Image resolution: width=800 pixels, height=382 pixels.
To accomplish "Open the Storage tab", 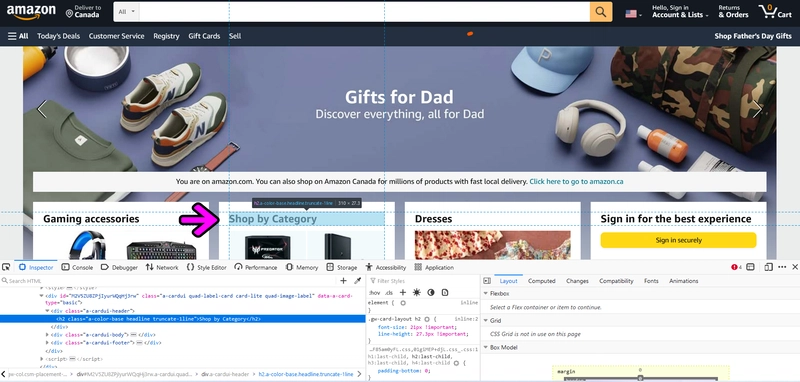I will [x=342, y=267].
